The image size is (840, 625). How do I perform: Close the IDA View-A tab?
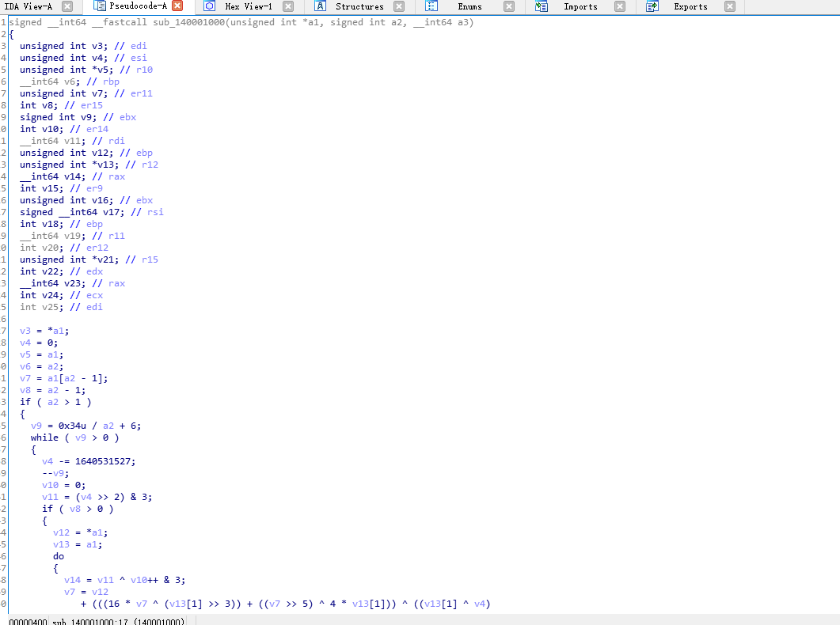[67, 6]
